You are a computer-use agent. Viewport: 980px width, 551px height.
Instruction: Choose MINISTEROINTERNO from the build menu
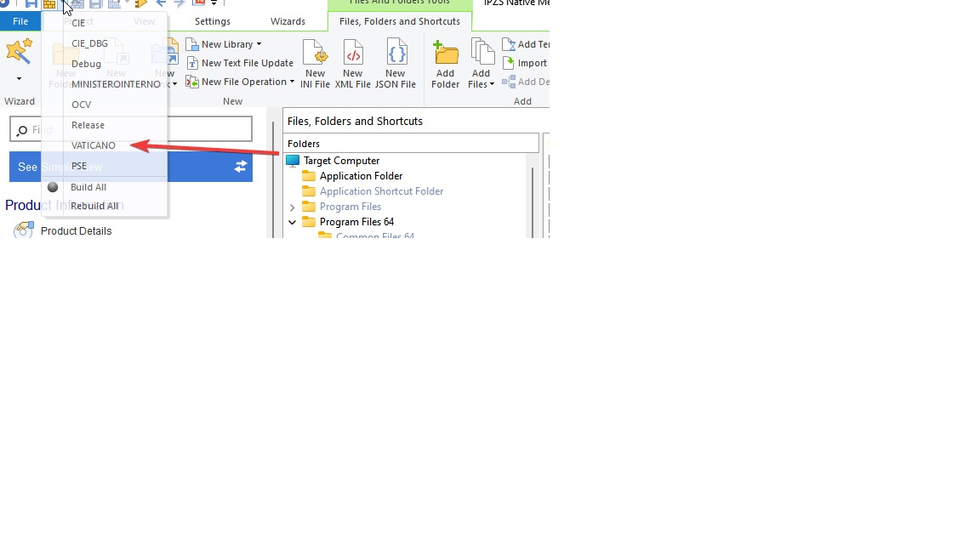pyautogui.click(x=116, y=84)
